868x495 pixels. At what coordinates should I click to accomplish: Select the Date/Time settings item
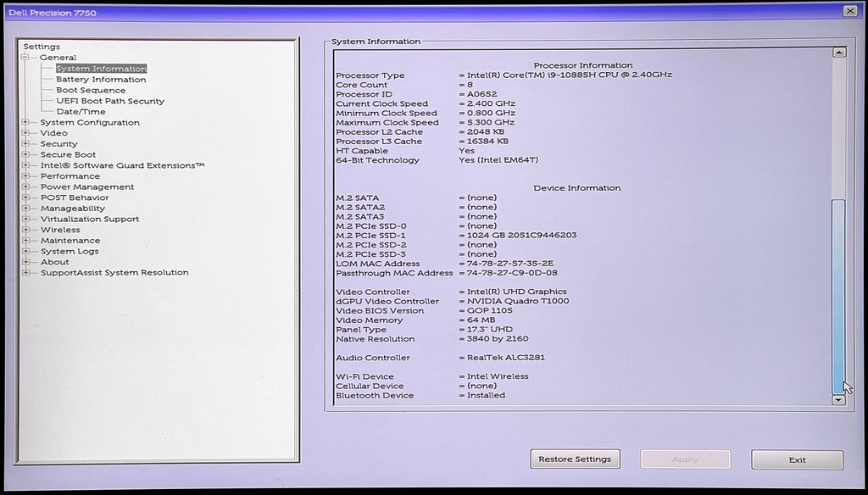(81, 112)
